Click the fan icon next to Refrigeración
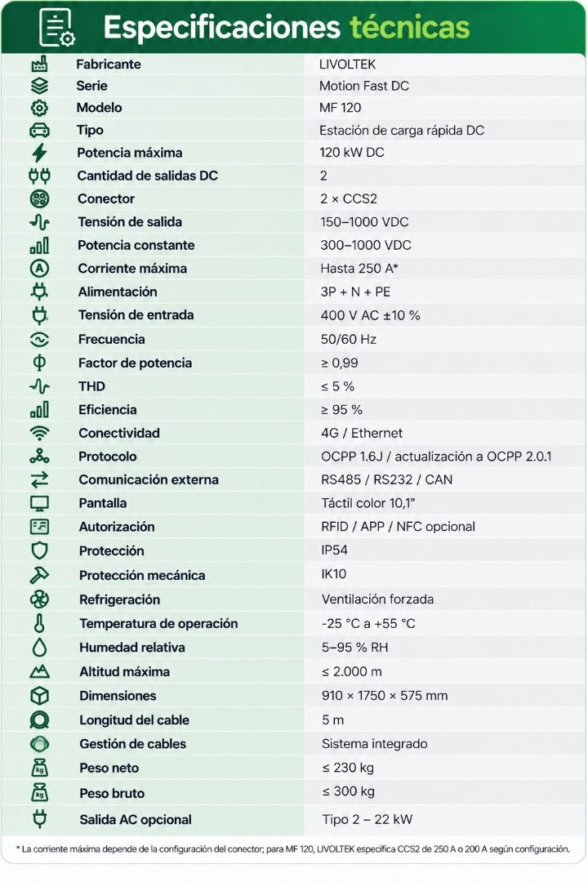The width and height of the screenshot is (588, 882). [x=39, y=599]
